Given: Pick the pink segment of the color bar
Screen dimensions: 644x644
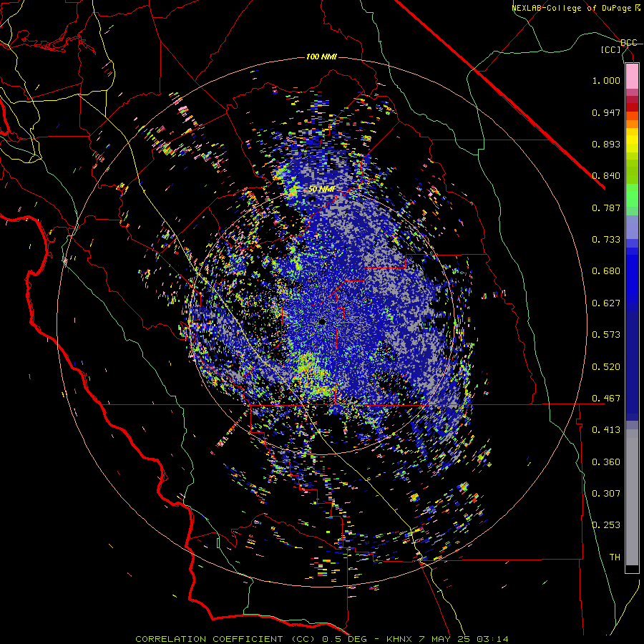Looking at the screenshot, I should 632,76.
